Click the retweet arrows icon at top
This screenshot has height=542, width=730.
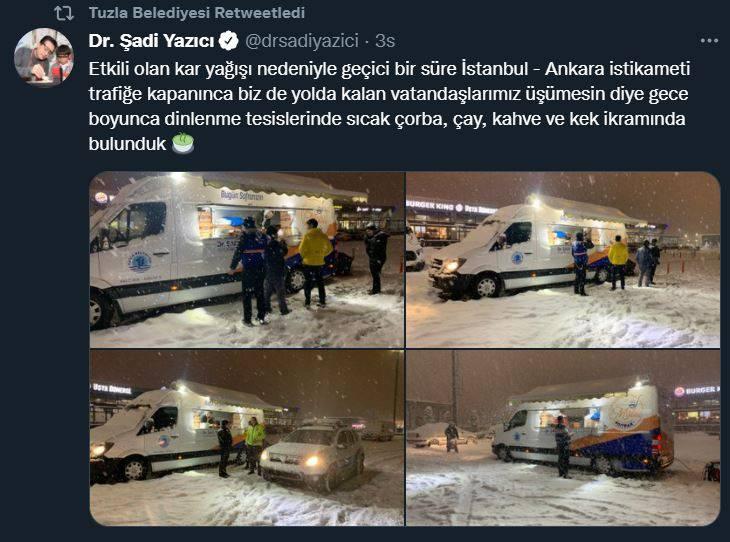63,13
